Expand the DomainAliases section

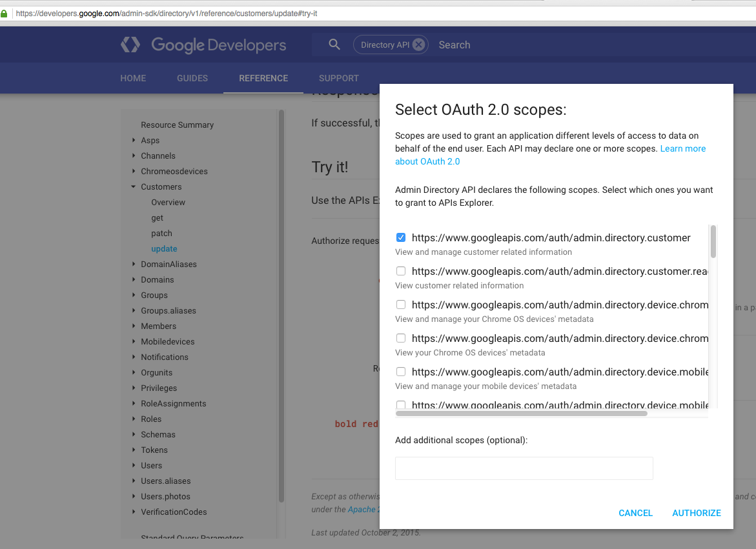click(x=134, y=264)
